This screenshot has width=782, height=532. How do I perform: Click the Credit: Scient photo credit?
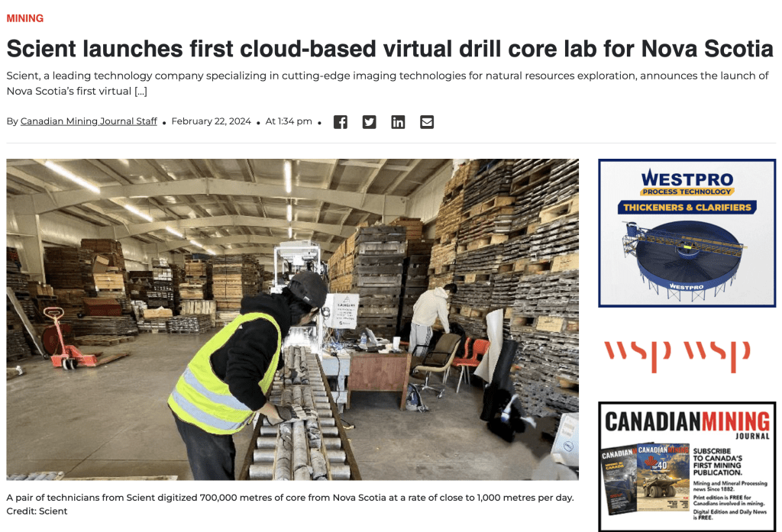37,511
